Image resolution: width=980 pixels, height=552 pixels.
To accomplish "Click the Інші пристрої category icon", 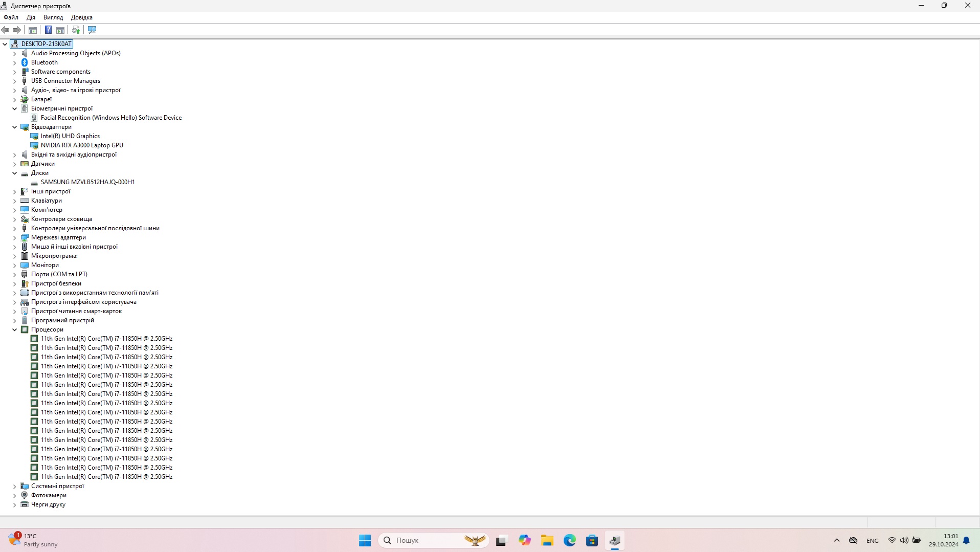I will pos(25,191).
